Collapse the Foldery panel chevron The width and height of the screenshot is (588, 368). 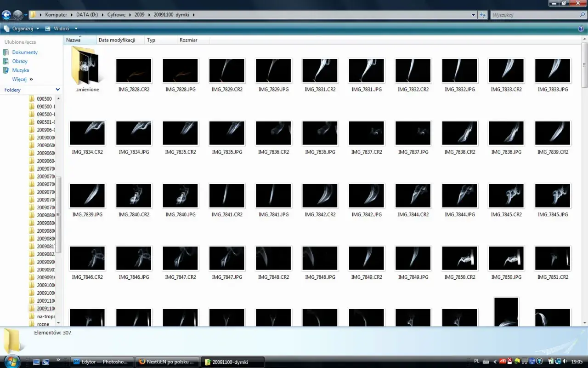coord(57,90)
